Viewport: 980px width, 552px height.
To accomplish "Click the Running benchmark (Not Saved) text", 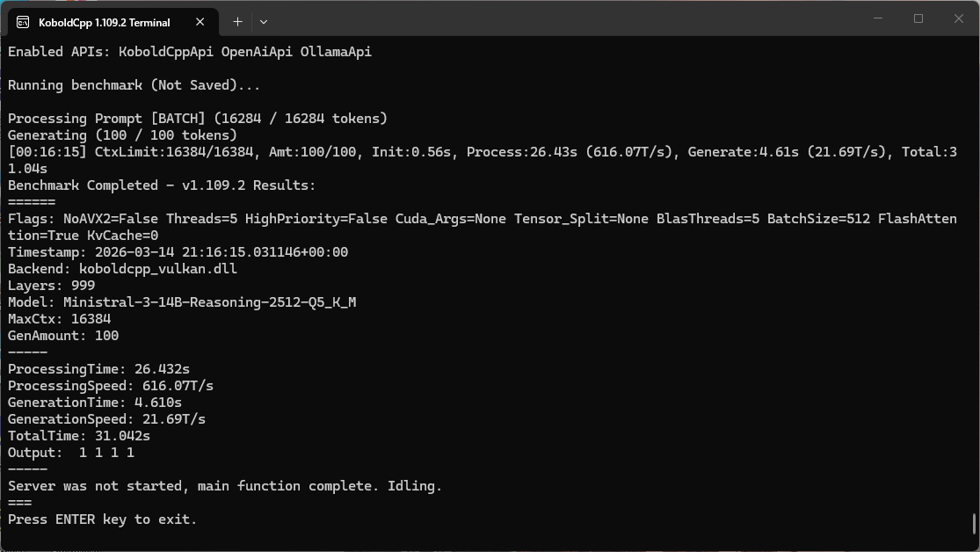I will 134,85.
